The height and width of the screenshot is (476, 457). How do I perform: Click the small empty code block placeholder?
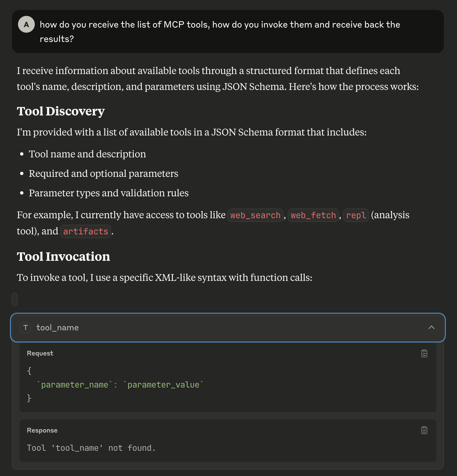pyautogui.click(x=15, y=299)
